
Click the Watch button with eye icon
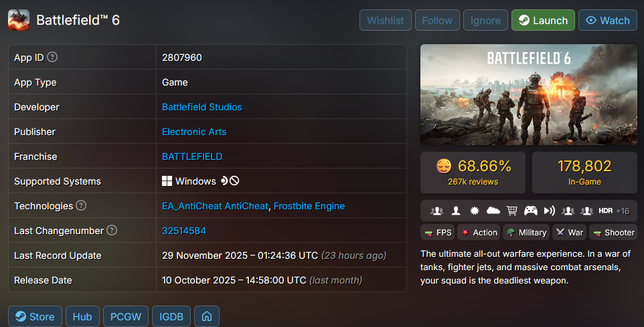[x=608, y=20]
